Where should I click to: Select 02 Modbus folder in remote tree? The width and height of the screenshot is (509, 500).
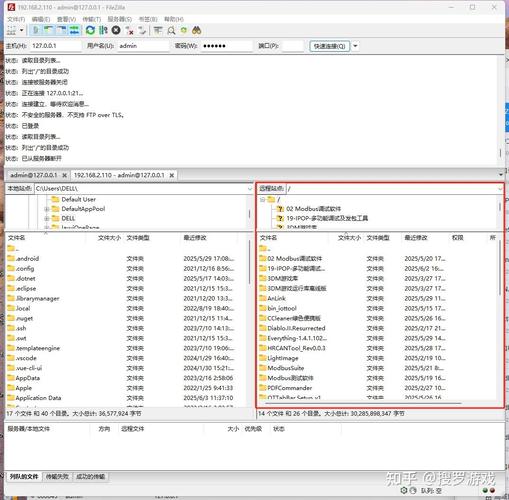[313, 209]
